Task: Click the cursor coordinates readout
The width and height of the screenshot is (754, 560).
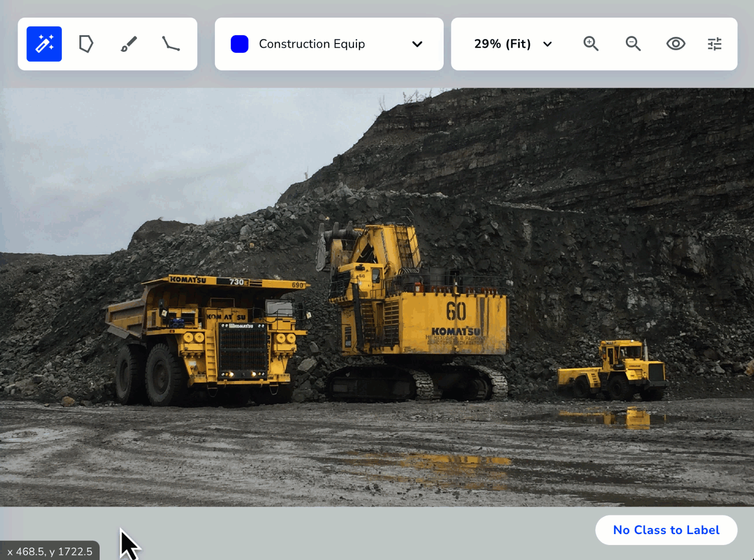Action: (50, 551)
